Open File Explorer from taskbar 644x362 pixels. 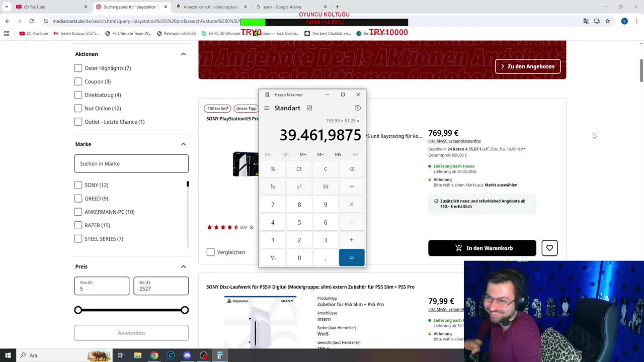(138, 355)
